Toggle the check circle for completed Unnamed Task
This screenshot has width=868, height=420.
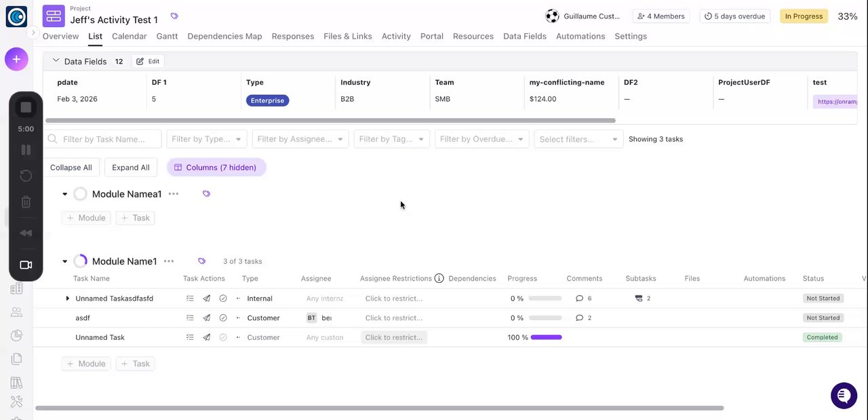(223, 337)
